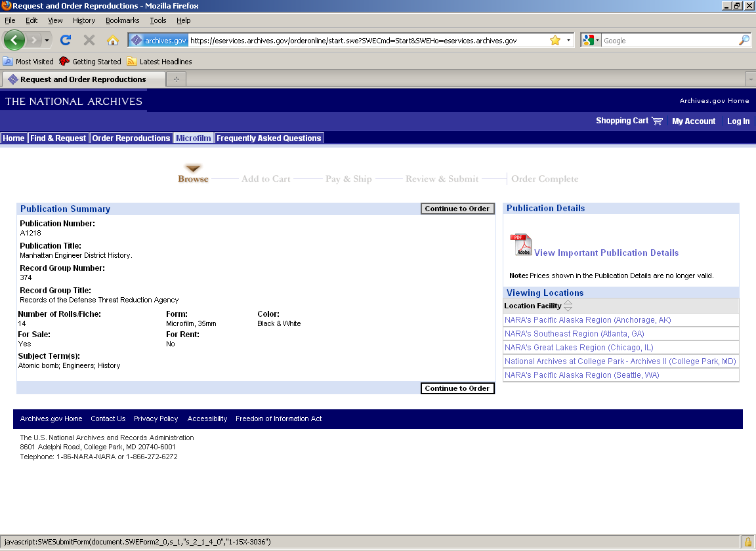
Task: Open the History menu
Action: tap(84, 20)
